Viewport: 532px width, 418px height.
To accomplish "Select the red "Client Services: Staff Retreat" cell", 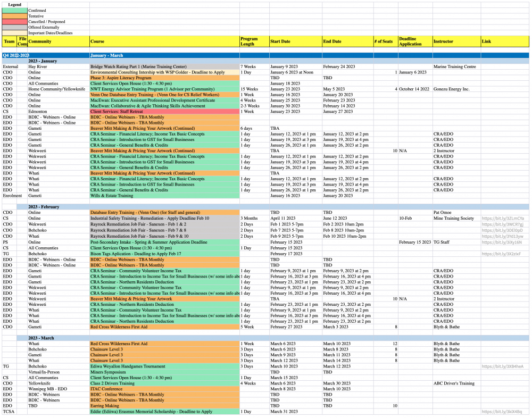I will pyautogui.click(x=164, y=112).
